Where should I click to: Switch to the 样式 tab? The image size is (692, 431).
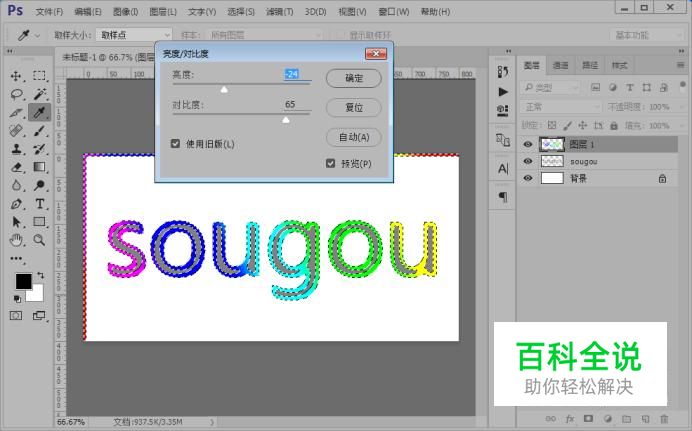click(x=619, y=66)
